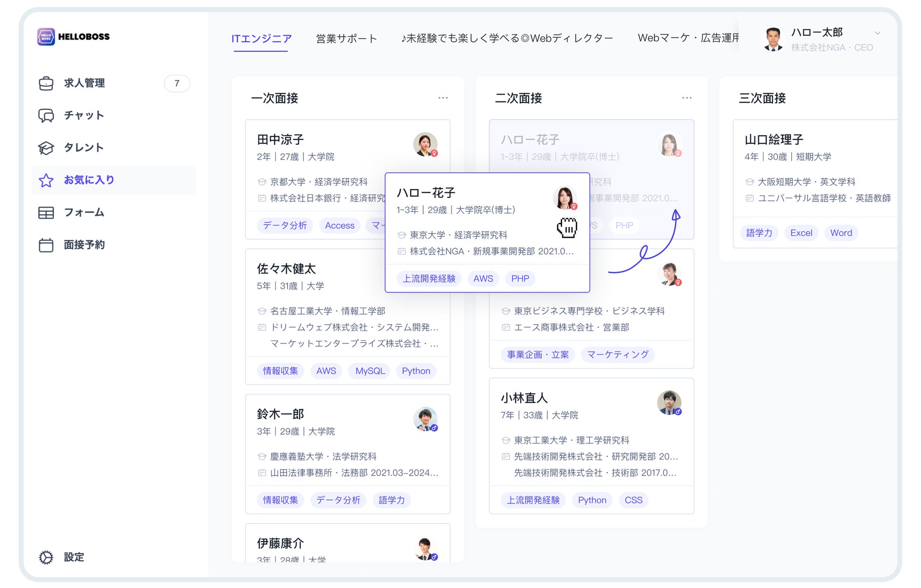Open チャット speech bubble icon
This screenshot has width=921, height=588.
46,115
